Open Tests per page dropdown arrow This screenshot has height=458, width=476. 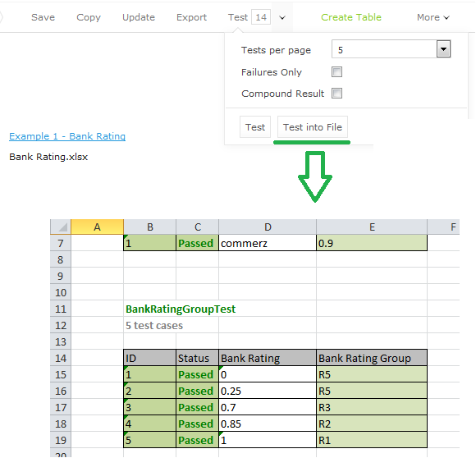(x=443, y=49)
